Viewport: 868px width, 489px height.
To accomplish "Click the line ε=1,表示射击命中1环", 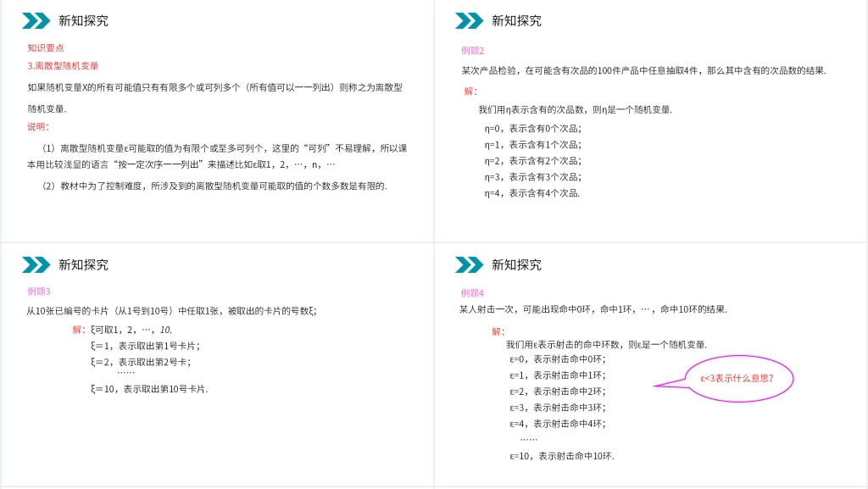I will click(x=558, y=375).
